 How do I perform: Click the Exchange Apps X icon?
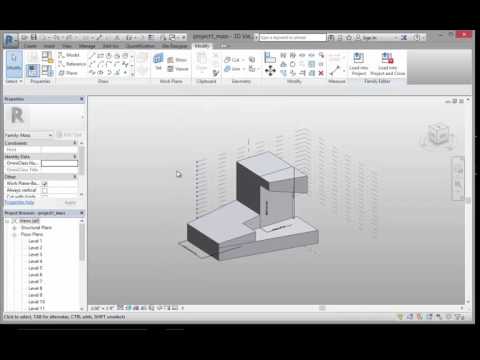click(x=404, y=37)
